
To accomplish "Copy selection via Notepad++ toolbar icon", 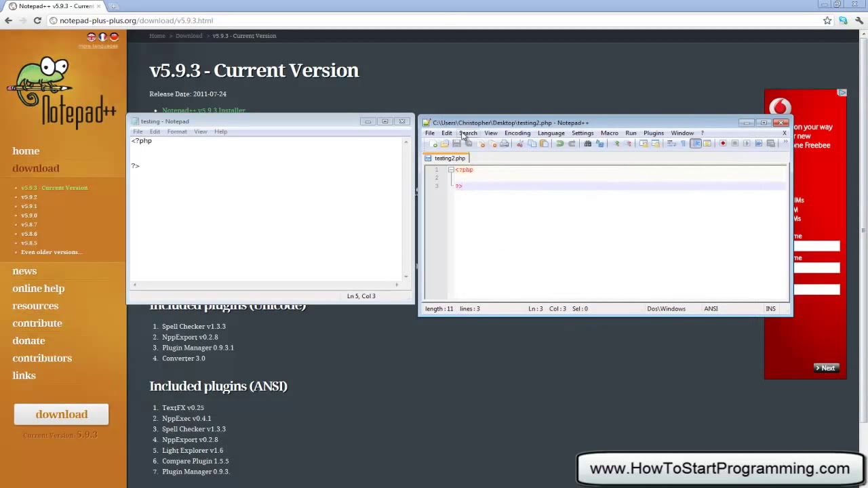I will tap(532, 144).
